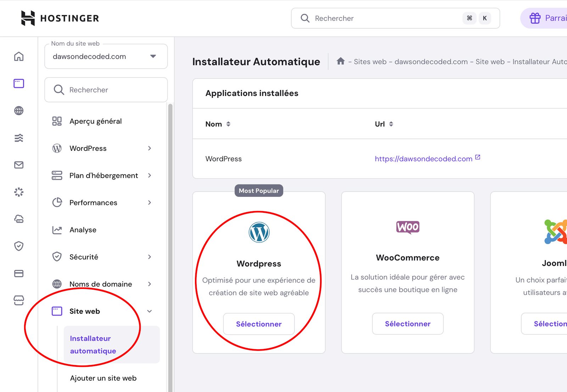Expand the Performances section
This screenshot has height=392, width=567.
[150, 203]
